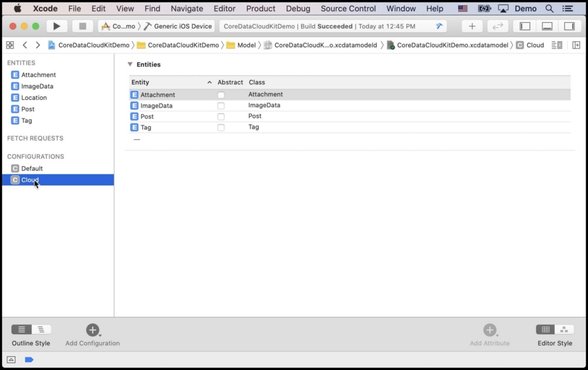588x370 pixels.
Task: Show the debug area panel
Action: point(547,26)
